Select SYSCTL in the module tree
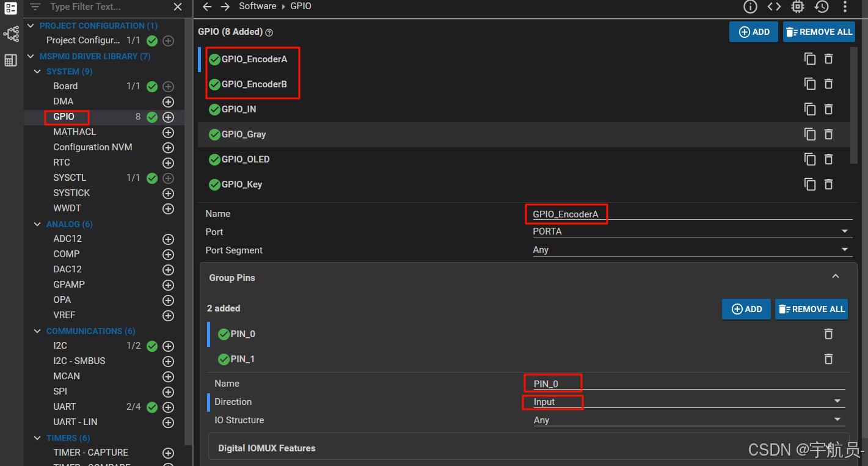This screenshot has width=868, height=466. (x=70, y=178)
